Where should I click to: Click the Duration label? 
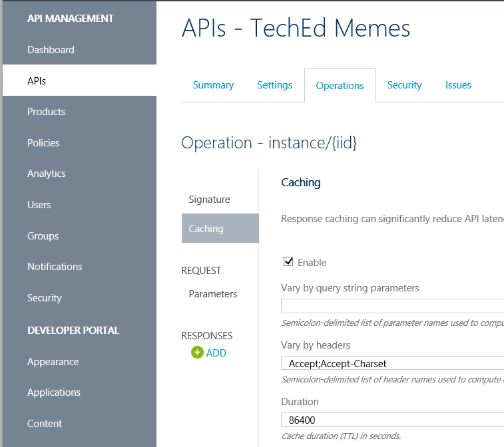click(300, 402)
